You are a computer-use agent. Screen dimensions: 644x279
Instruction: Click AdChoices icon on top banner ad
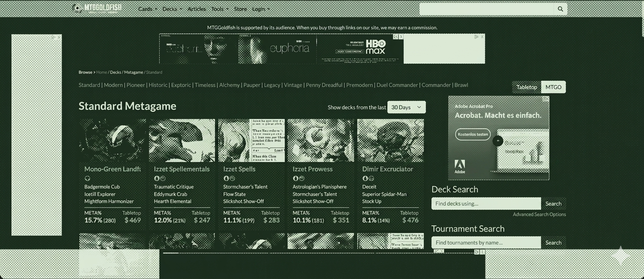click(476, 37)
